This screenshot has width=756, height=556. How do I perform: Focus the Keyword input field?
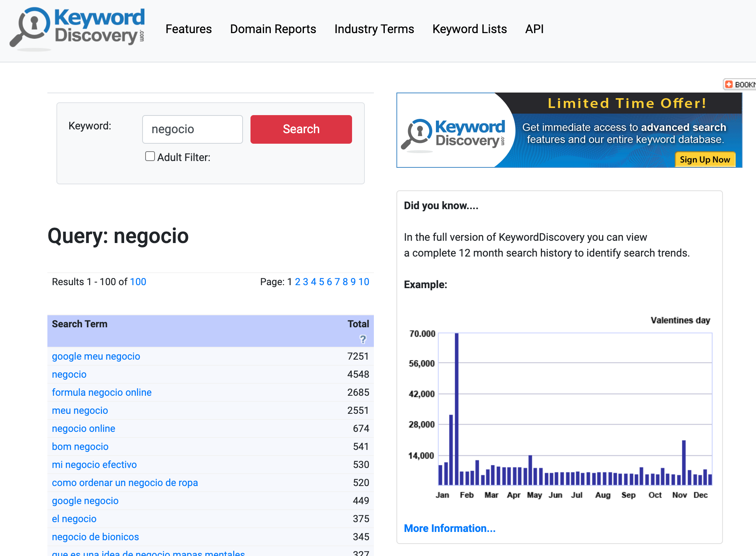point(193,129)
